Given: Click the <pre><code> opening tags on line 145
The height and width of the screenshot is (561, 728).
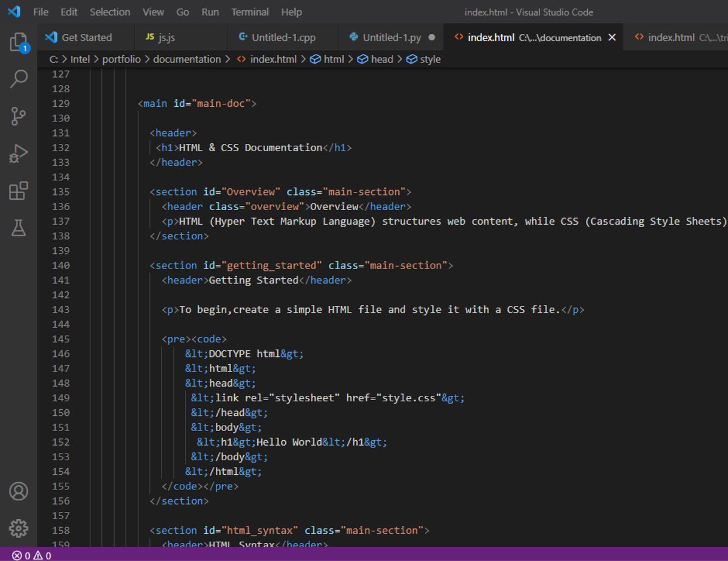Looking at the screenshot, I should 194,339.
